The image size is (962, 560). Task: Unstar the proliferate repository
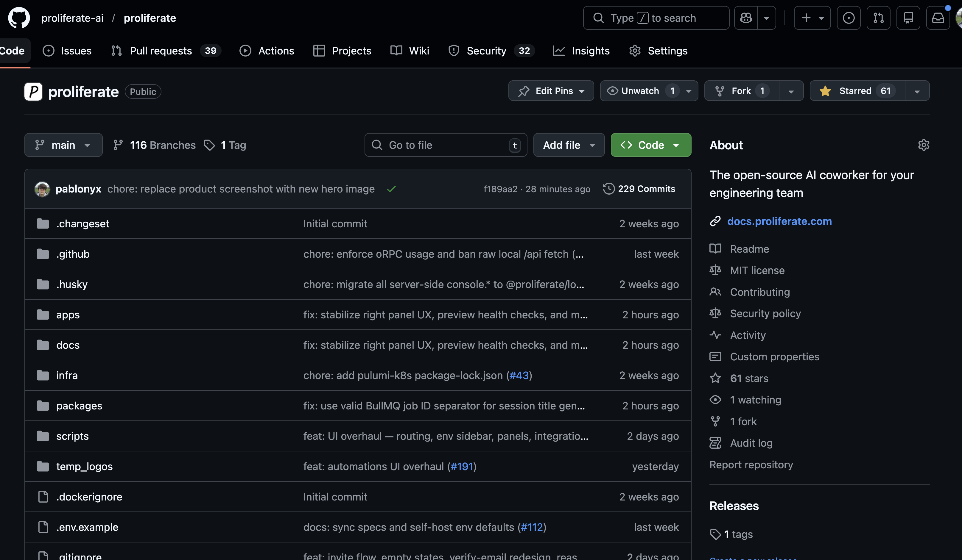pos(855,91)
